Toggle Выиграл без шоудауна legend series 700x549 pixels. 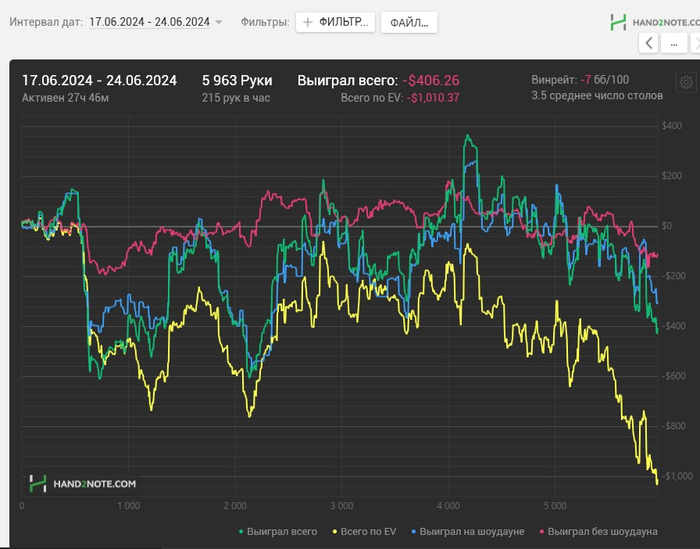[598, 532]
